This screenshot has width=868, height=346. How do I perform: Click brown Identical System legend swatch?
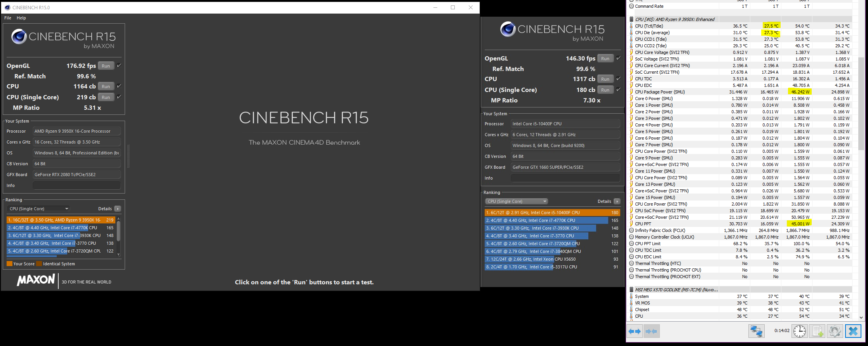pyautogui.click(x=39, y=264)
